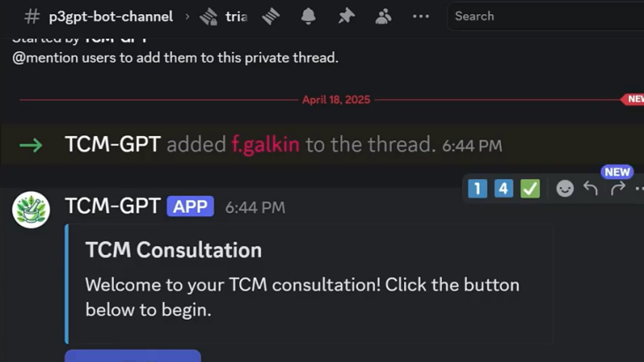Open TCM-GPT bot avatar profile
The image size is (644, 362).
pos(31,209)
